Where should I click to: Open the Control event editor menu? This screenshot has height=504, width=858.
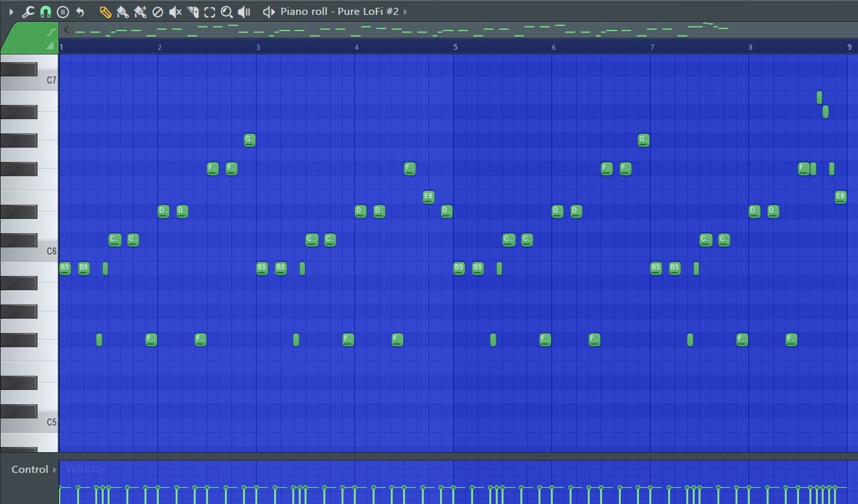coord(34,469)
